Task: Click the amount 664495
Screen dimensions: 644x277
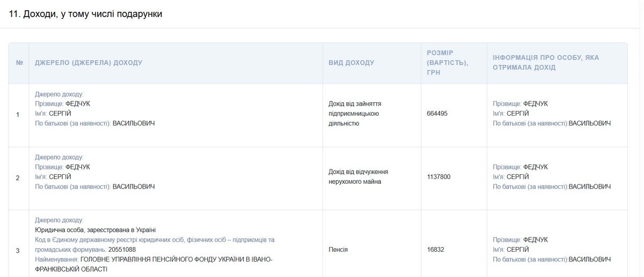Action: tap(437, 114)
